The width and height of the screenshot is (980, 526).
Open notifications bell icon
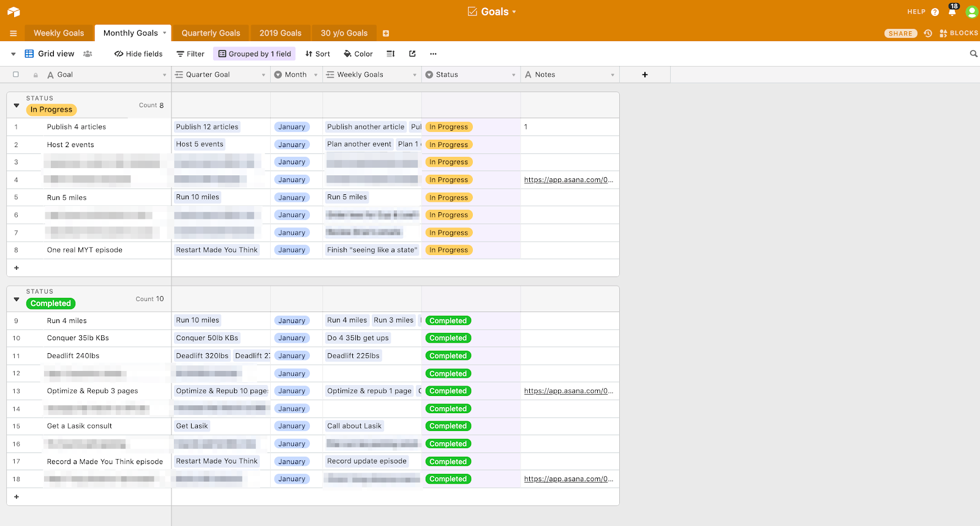[x=952, y=11]
